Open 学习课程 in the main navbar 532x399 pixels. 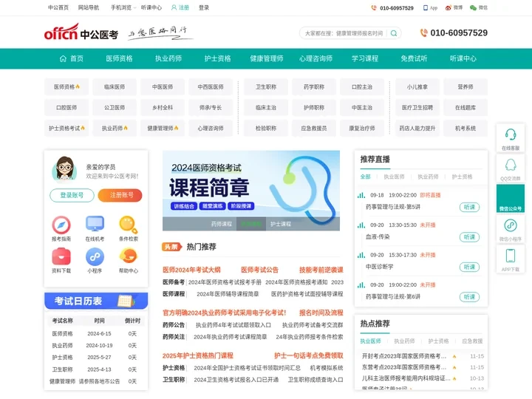tap(365, 58)
